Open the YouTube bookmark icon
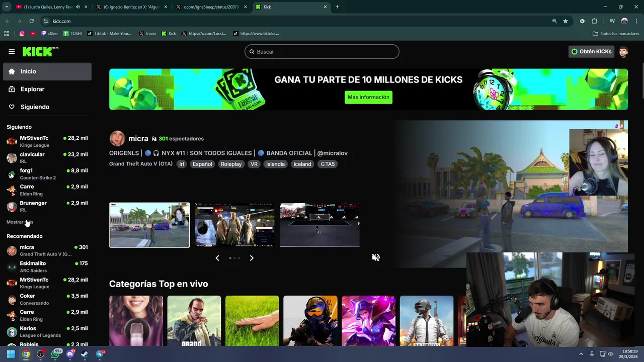This screenshot has width=644, height=362. coord(33,34)
